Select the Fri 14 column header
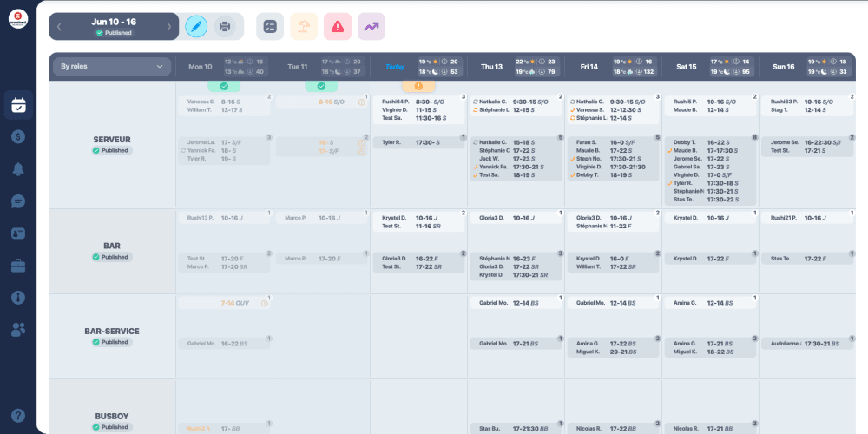868x434 pixels. [x=589, y=67]
